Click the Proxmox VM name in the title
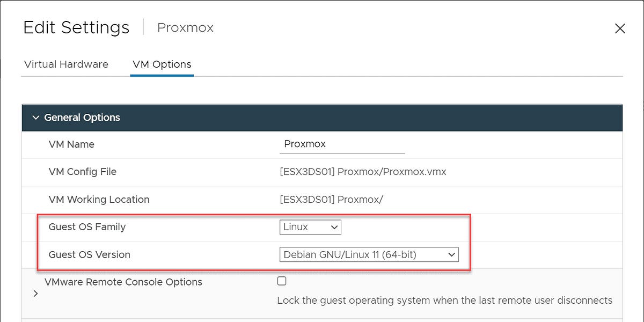Screen dimensions: 644x322 pos(185,27)
